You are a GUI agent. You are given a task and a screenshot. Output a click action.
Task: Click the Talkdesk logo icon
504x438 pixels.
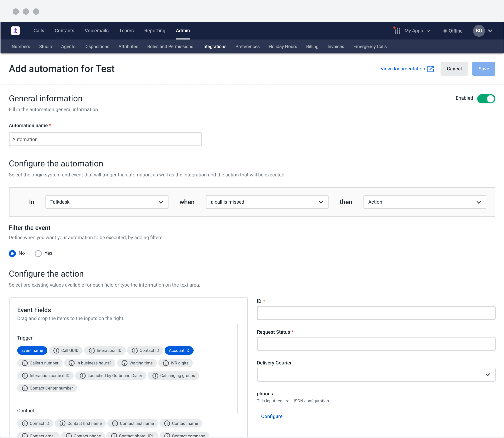15,31
